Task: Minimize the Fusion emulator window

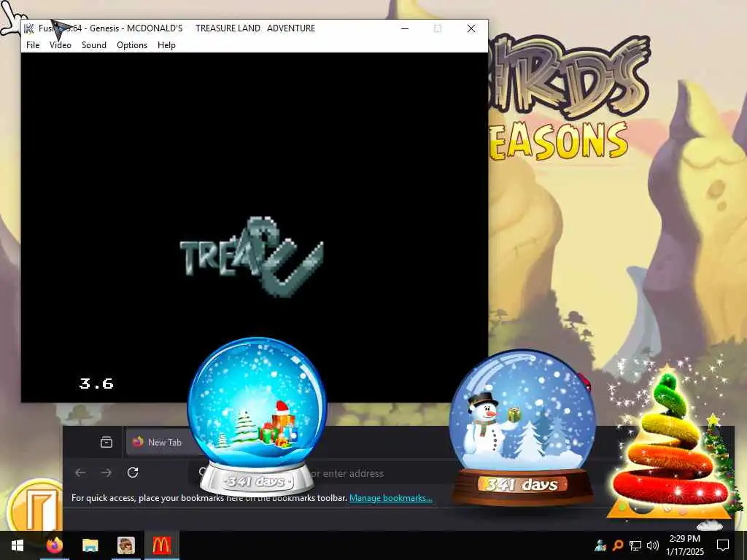Action: 405,28
